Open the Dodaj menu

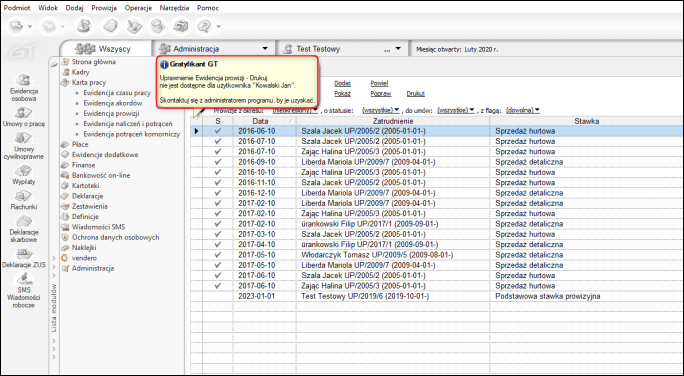click(x=75, y=8)
